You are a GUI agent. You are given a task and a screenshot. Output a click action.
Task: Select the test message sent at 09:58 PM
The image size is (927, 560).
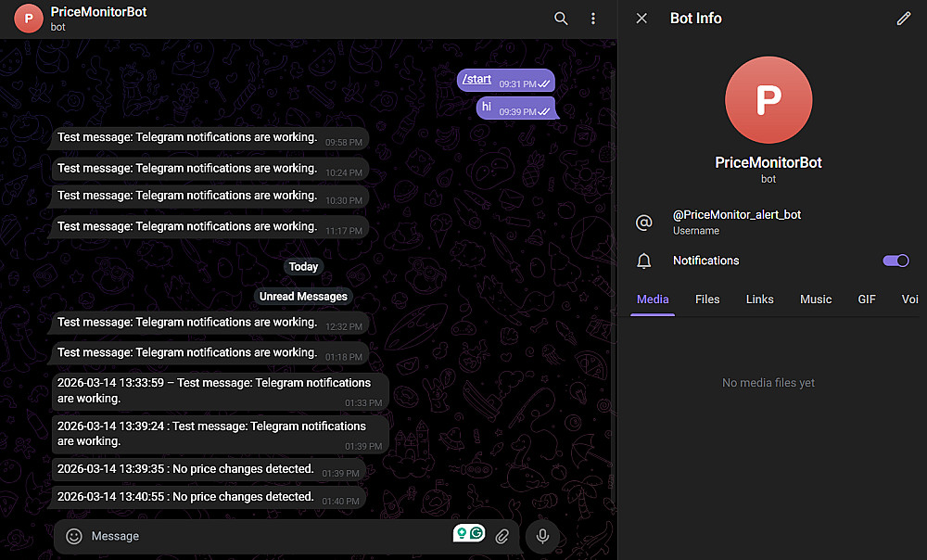coord(210,138)
